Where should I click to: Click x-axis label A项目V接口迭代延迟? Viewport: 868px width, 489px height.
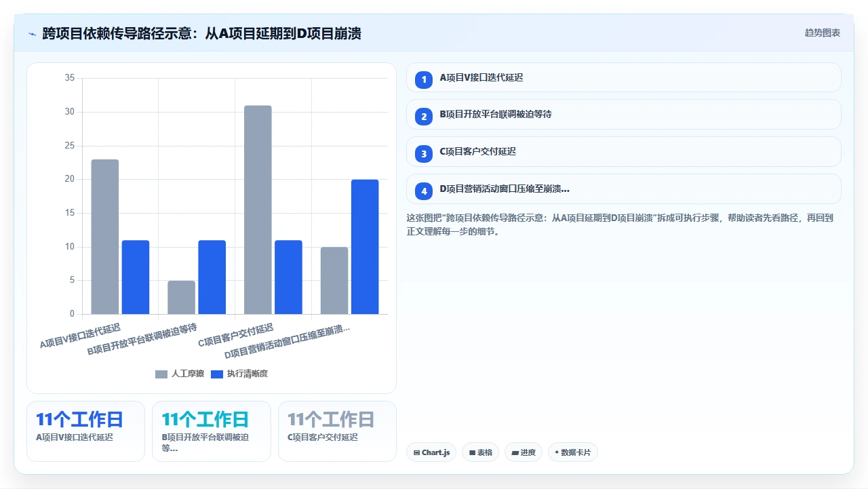80,336
